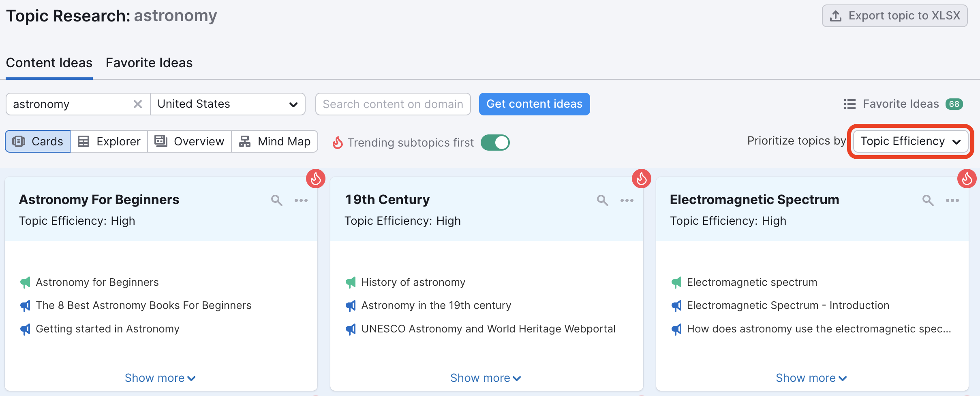Clear the astronomy keyword with X icon

[138, 104]
